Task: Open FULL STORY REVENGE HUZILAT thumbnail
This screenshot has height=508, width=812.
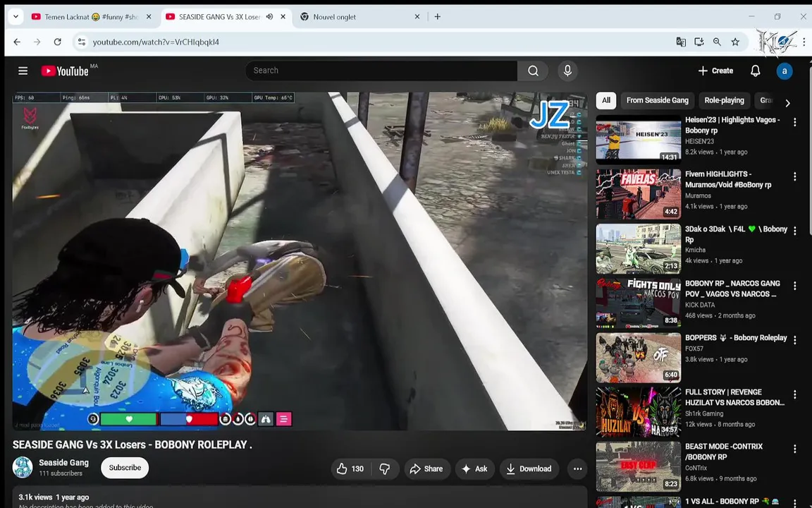Action: 639,412
